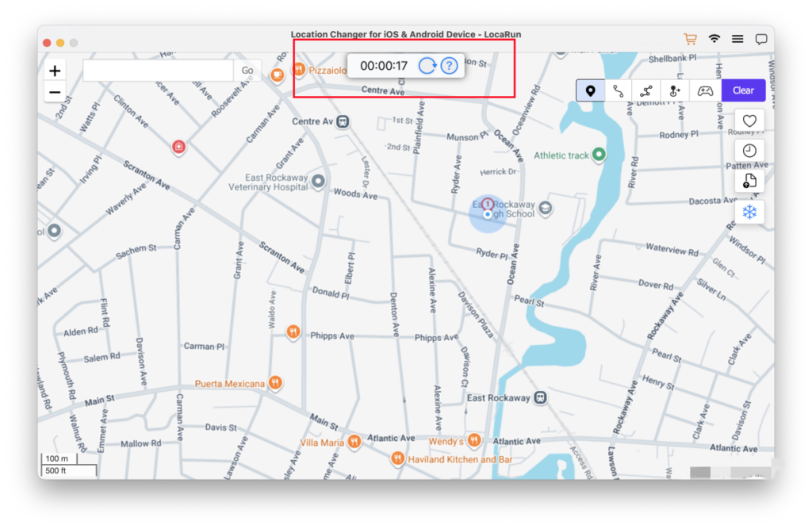The width and height of the screenshot is (812, 529).
Task: Click the Wendy's restaurant marker
Action: point(474,440)
